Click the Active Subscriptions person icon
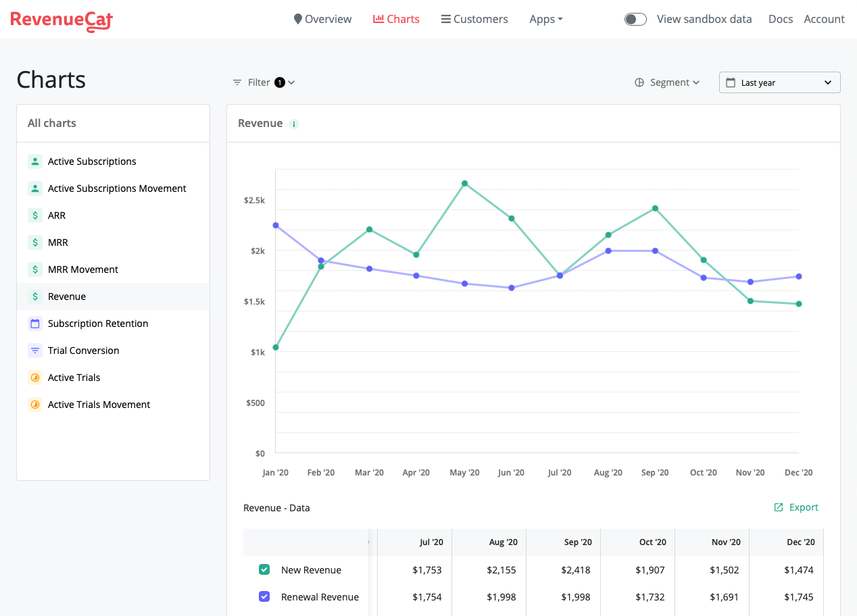The width and height of the screenshot is (857, 616). click(x=35, y=161)
